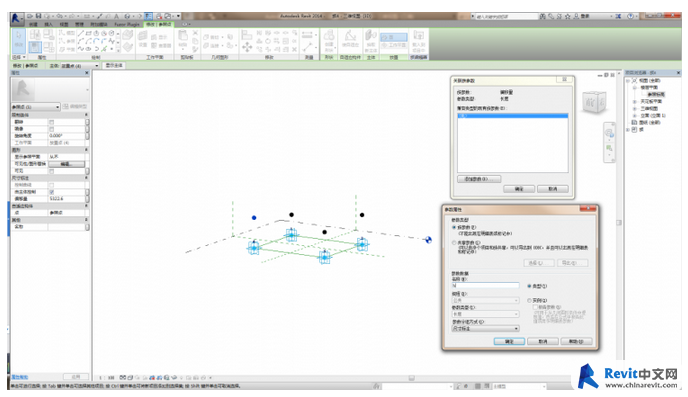Select the highlighted row in compatible parameters list
The width and height of the screenshot is (688, 397).
pos(512,116)
